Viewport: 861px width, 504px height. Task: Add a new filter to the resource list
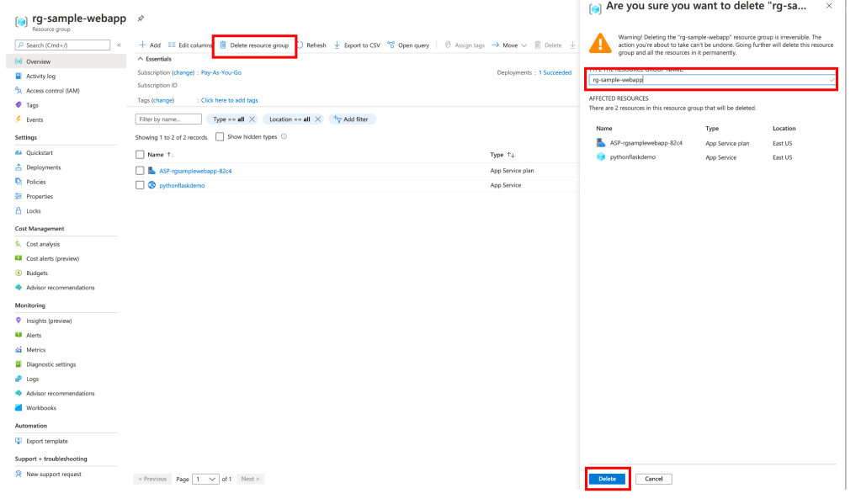point(352,119)
